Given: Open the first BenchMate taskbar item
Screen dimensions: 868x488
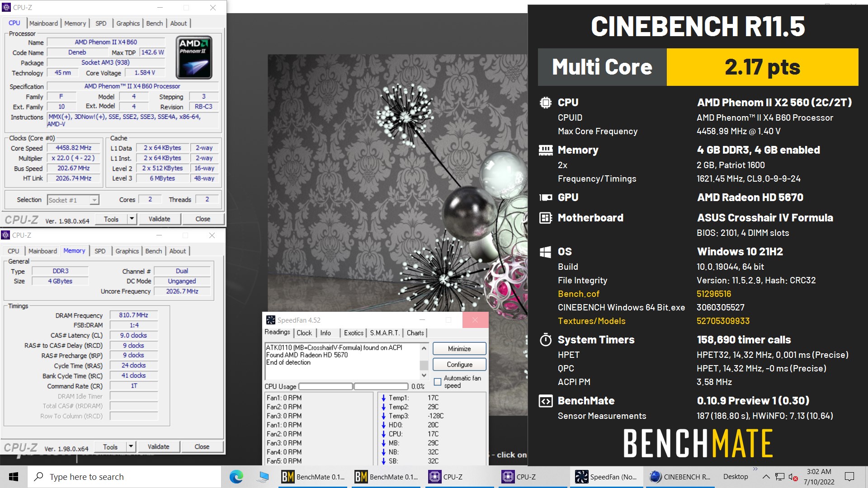Looking at the screenshot, I should tap(313, 477).
